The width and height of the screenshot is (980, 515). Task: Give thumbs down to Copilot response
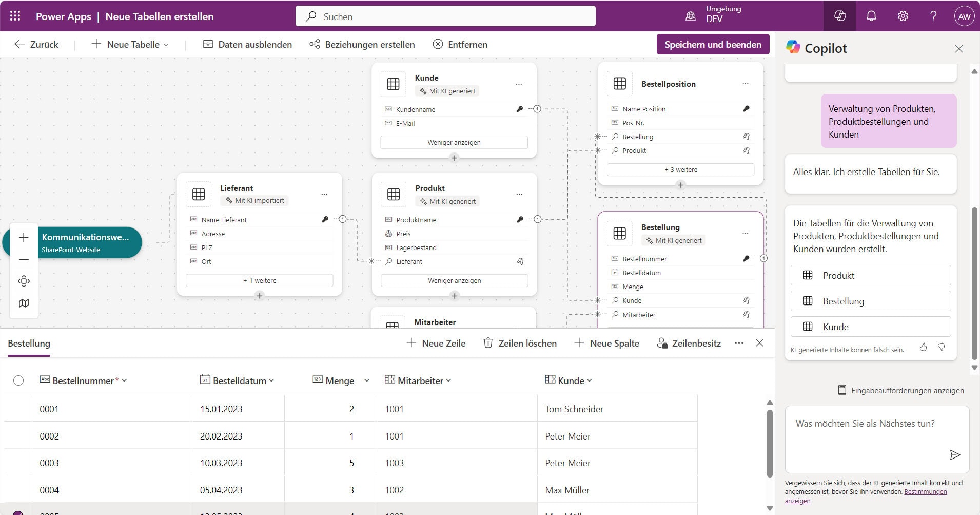[x=942, y=347]
